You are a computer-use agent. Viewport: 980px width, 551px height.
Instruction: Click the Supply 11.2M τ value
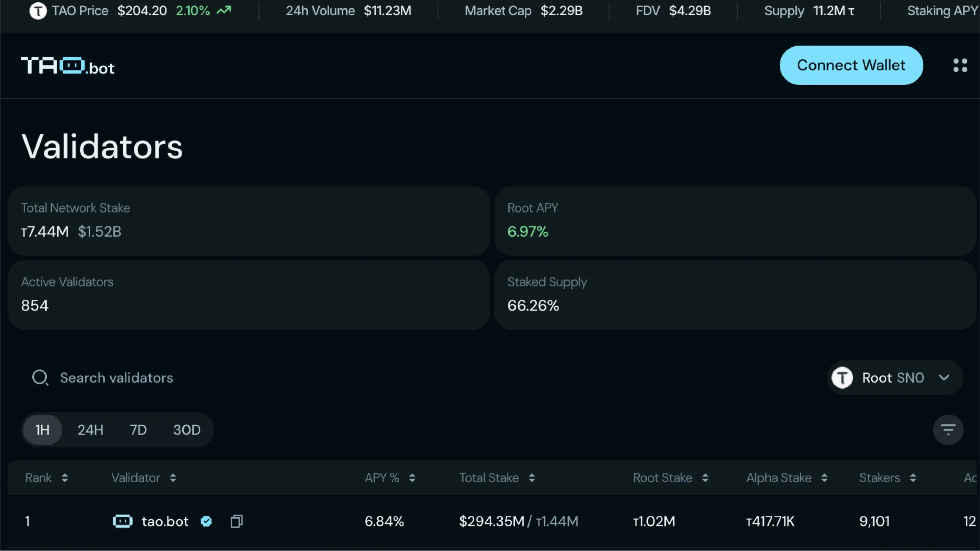point(834,11)
